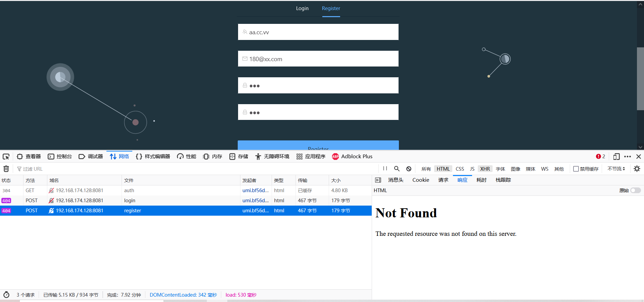
Task: Start performance analysis stopwatch icon
Action: [6, 295]
